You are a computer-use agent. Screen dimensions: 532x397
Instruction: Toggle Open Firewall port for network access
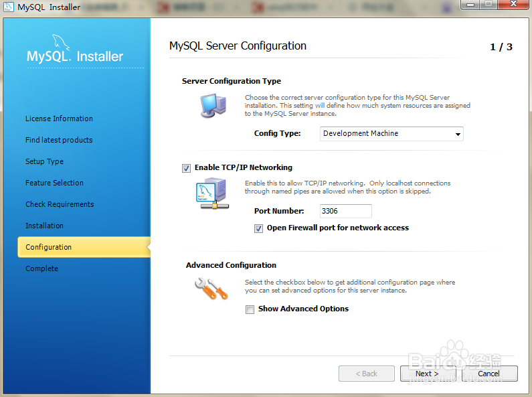258,228
